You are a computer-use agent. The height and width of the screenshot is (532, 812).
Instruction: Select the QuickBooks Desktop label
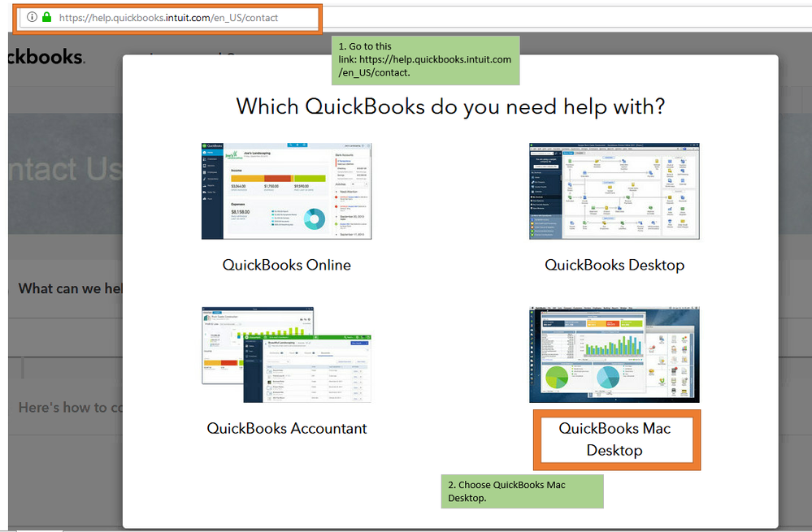pyautogui.click(x=614, y=265)
